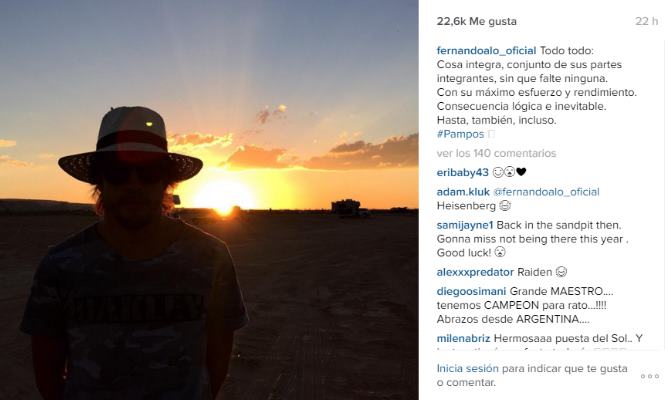Image resolution: width=665 pixels, height=400 pixels.
Task: Open the three-dot more options menu
Action: [x=649, y=376]
